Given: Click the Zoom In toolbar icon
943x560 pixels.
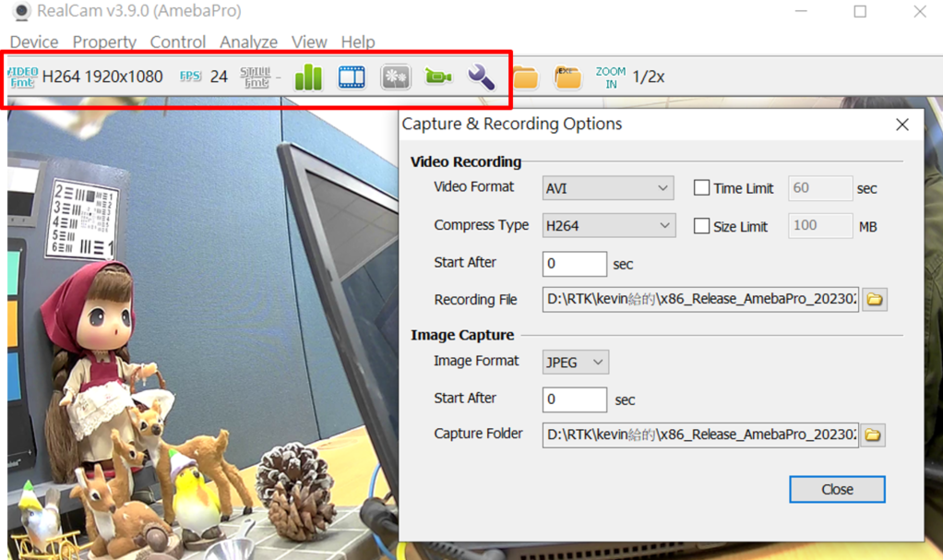Looking at the screenshot, I should click(610, 77).
